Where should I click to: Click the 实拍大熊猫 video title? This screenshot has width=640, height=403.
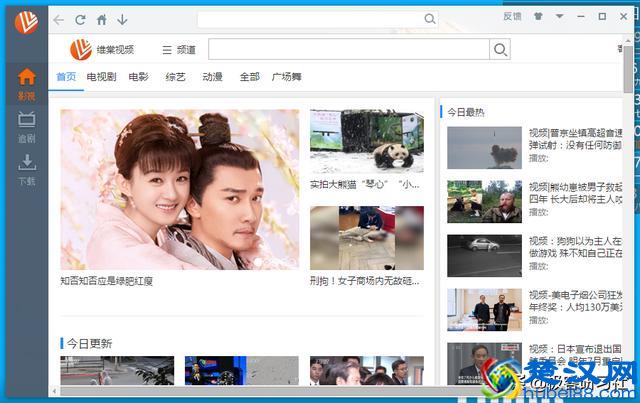(364, 185)
